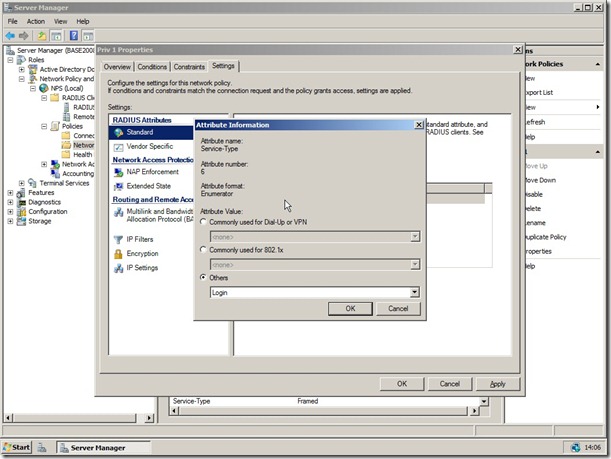
Task: Collapse the Roles tree node
Action: (x=11, y=60)
